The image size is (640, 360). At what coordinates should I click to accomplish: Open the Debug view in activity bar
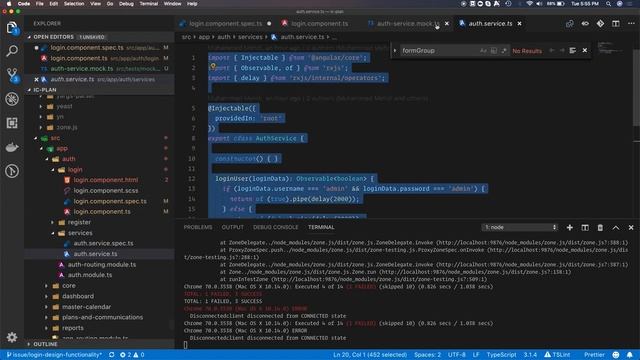pos(12,99)
